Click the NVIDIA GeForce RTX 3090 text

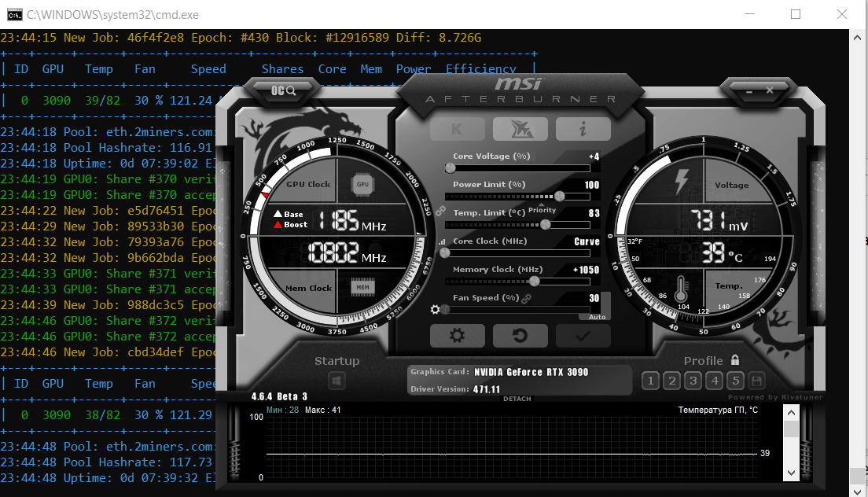point(531,372)
